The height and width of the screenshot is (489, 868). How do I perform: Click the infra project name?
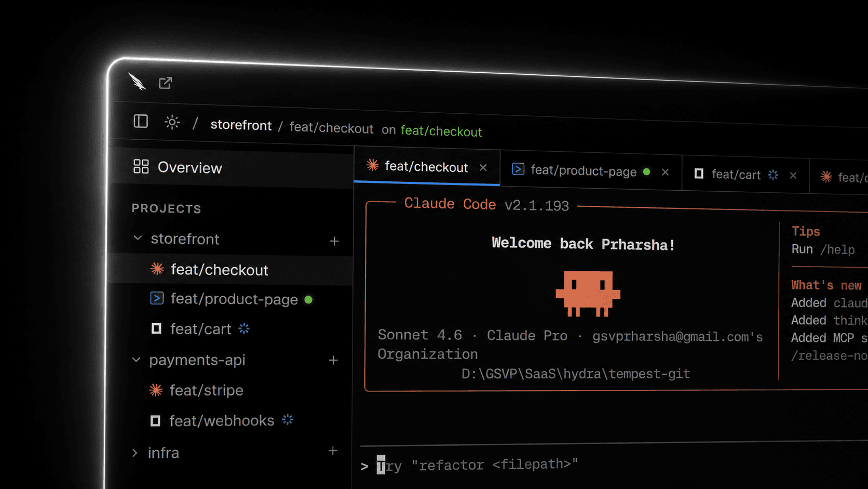pos(164,453)
